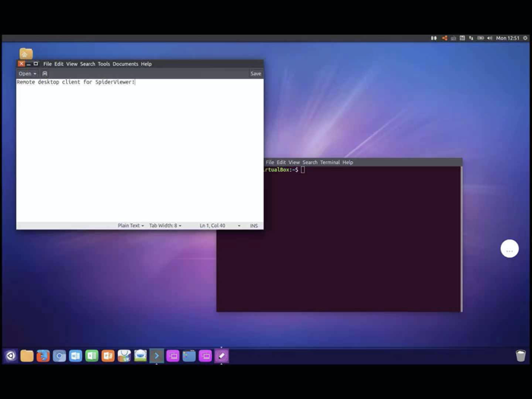
Task: Open the View menu in the text editor
Action: click(x=71, y=64)
